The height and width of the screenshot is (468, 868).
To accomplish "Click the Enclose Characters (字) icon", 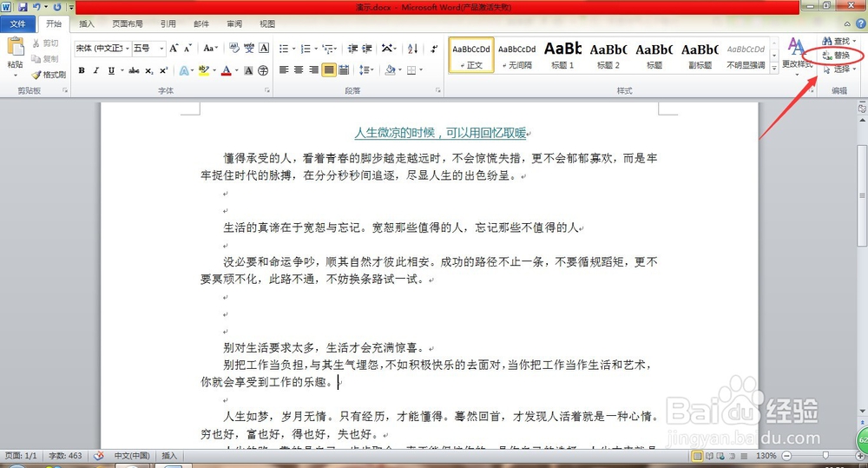I will pos(263,70).
